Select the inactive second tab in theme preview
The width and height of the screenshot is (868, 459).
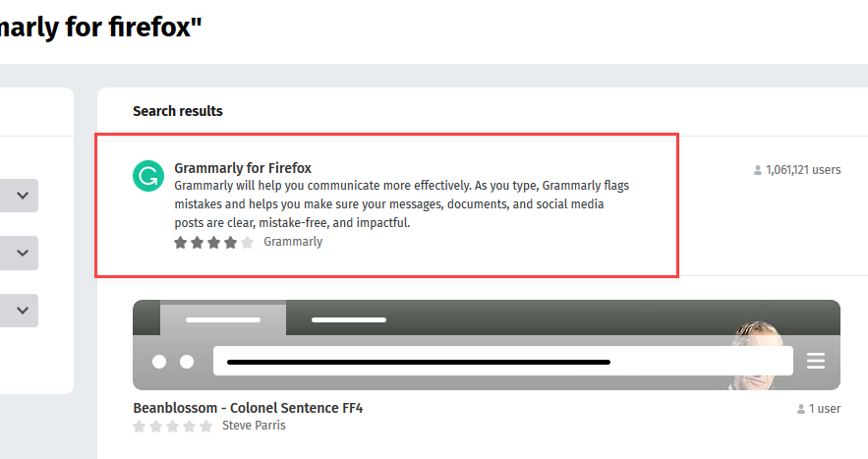click(x=349, y=319)
